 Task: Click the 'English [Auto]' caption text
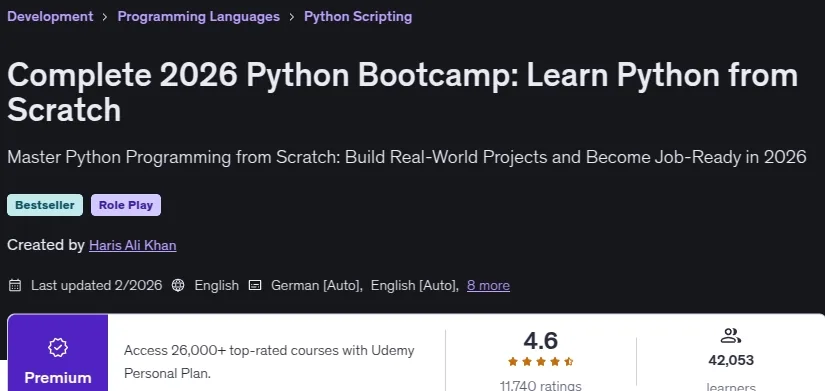pos(415,285)
